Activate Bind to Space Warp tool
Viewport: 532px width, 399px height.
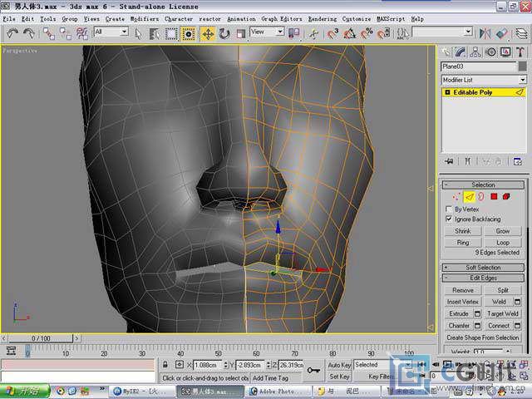coord(81,33)
